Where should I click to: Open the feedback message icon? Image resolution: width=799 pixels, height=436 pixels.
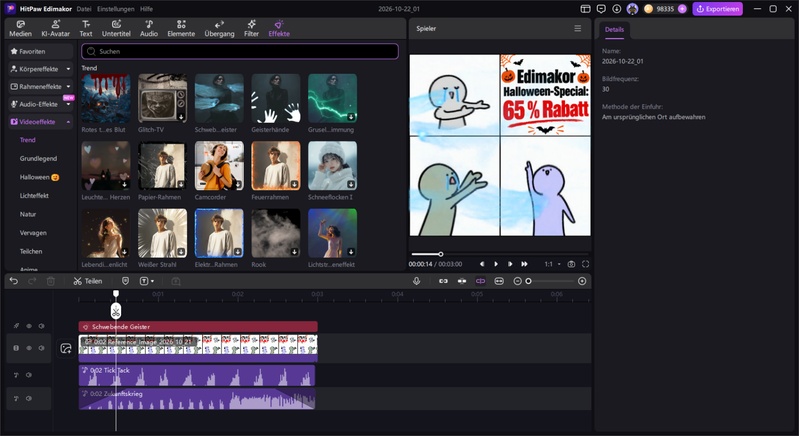coord(601,9)
